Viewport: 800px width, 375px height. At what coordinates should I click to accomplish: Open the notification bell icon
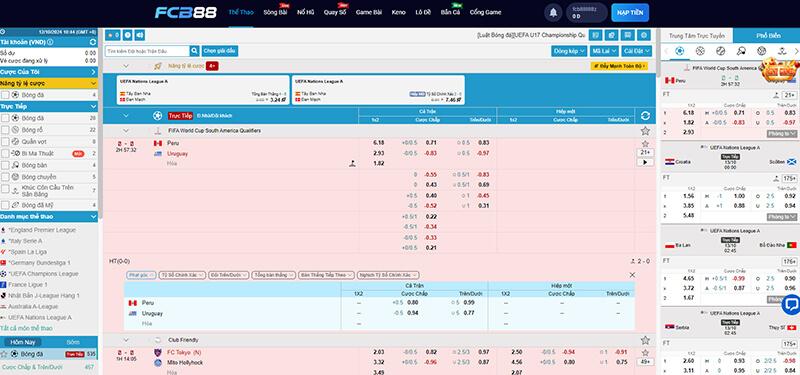point(553,12)
